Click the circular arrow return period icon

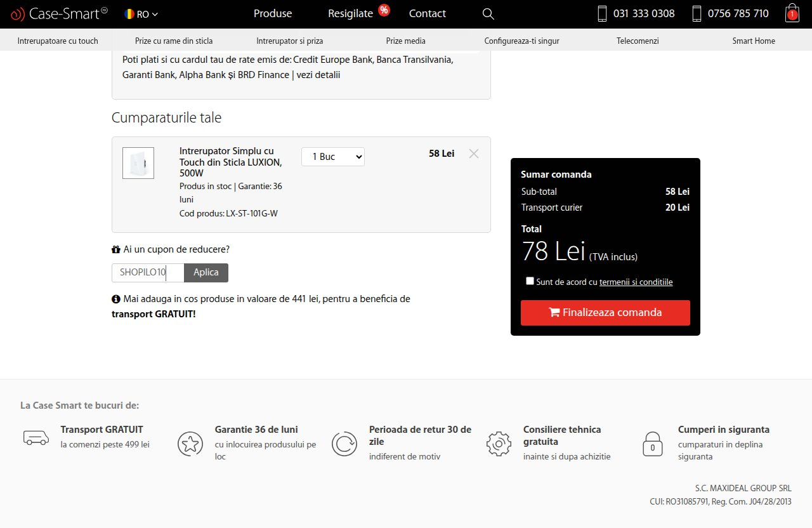point(344,444)
